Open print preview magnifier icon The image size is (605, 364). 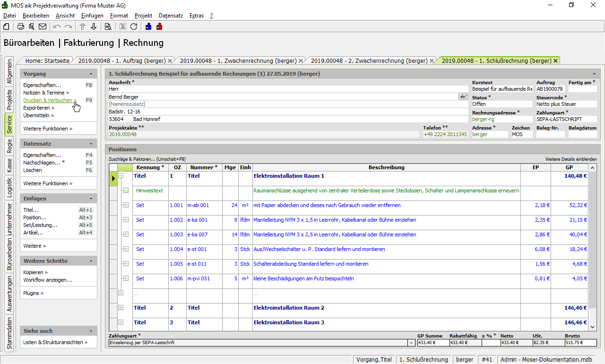click(x=32, y=26)
